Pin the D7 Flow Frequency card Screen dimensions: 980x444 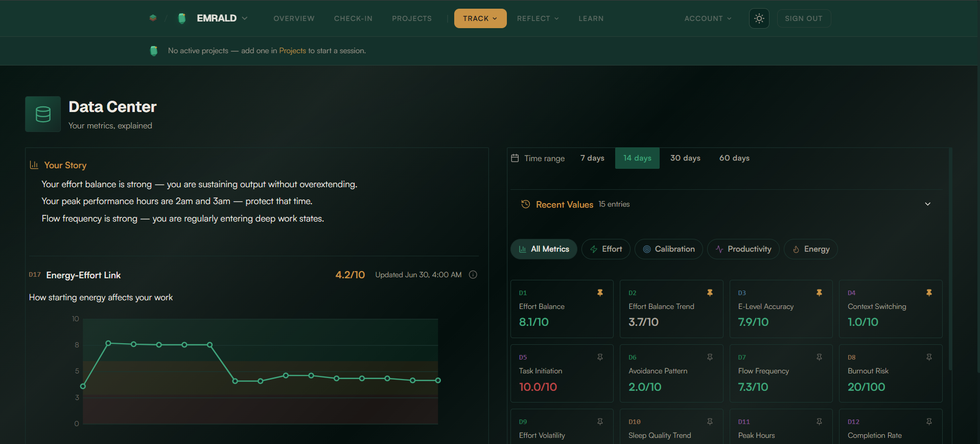click(x=819, y=357)
